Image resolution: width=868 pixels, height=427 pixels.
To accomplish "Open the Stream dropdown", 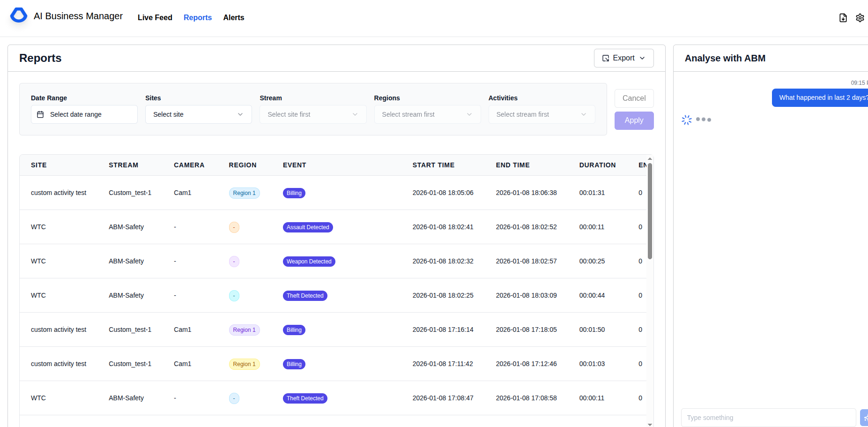I will pyautogui.click(x=312, y=114).
